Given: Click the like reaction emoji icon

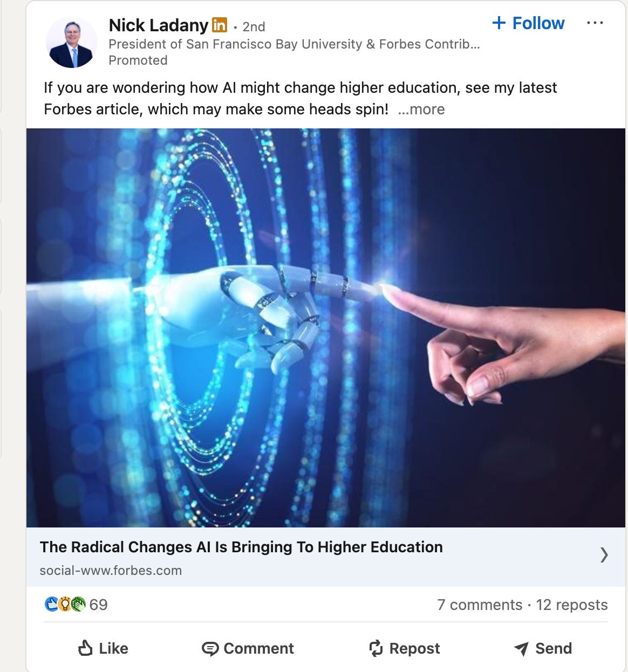Looking at the screenshot, I should 51,604.
